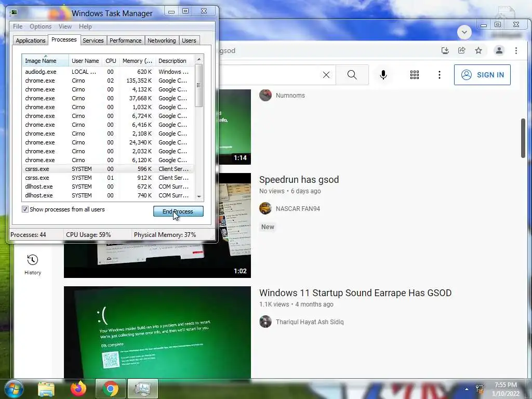
Task: Click the Task Manager title bar icon
Action: (14, 13)
